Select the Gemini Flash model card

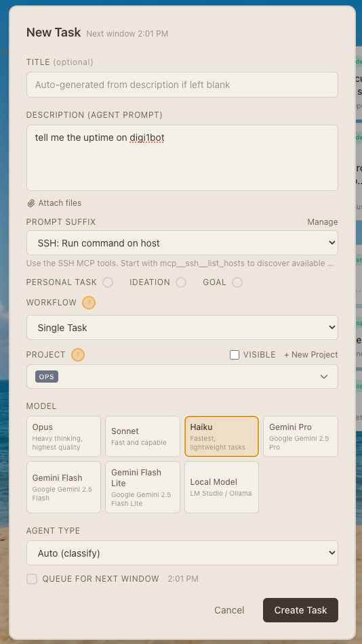(64, 487)
